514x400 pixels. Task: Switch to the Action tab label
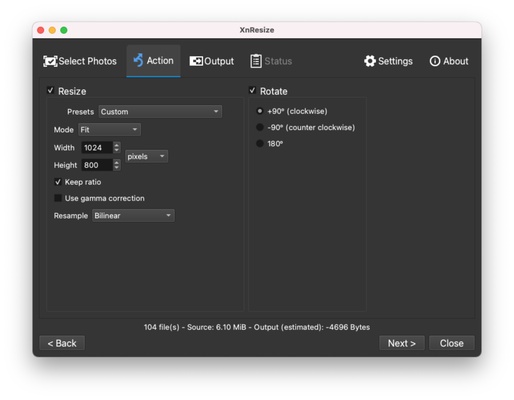click(x=160, y=61)
